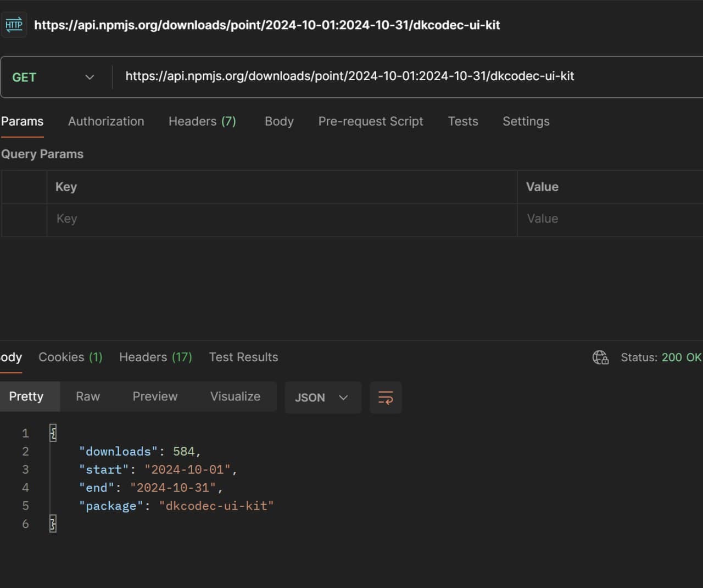This screenshot has width=703, height=588.
Task: Open the JSON format dropdown
Action: coord(323,397)
